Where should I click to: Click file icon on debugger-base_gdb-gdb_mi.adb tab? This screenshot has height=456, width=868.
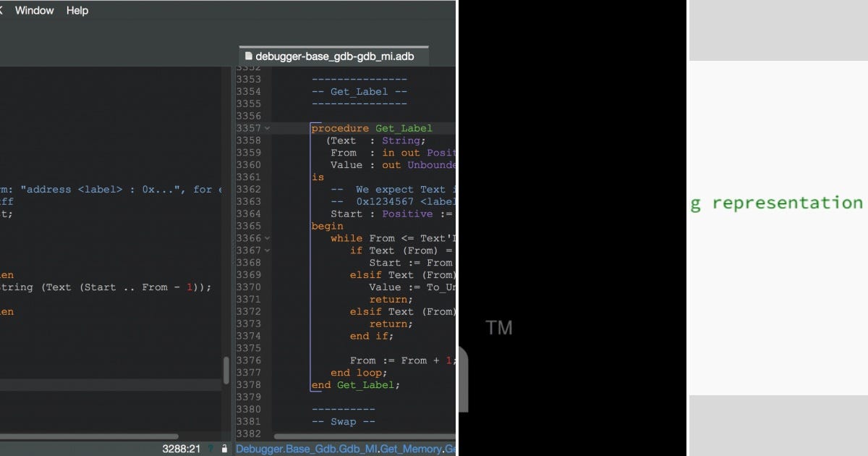[x=249, y=56]
